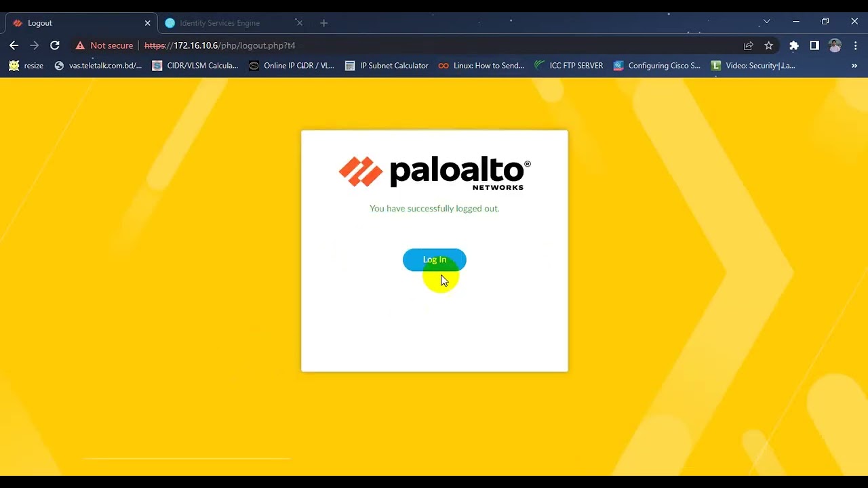Open the tab search dropdown arrow
This screenshot has width=868, height=488.
coord(766,22)
